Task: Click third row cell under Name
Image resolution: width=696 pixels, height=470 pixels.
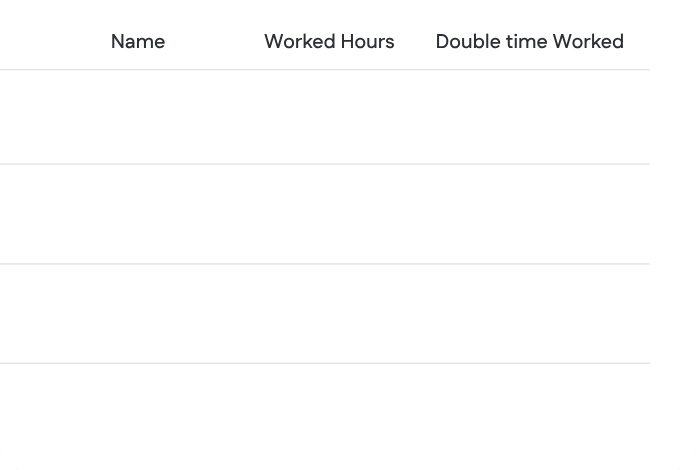Action: 138,313
